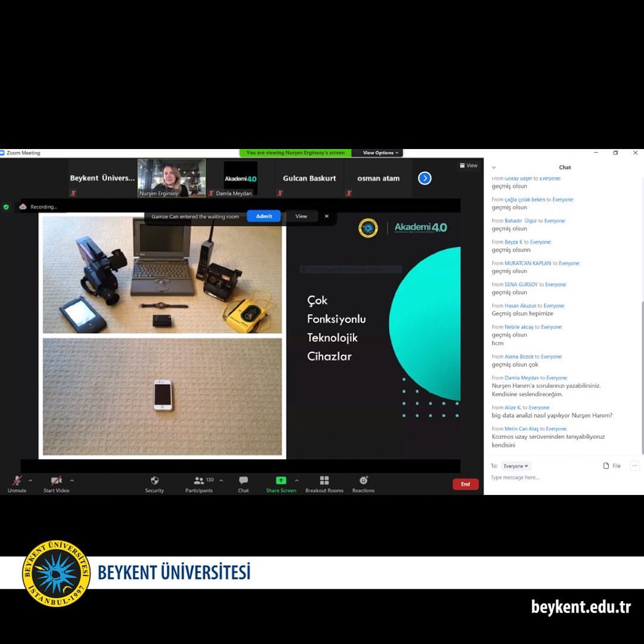The height and width of the screenshot is (644, 644).
Task: Admit Gamze Can from the waiting room
Action: (x=264, y=216)
